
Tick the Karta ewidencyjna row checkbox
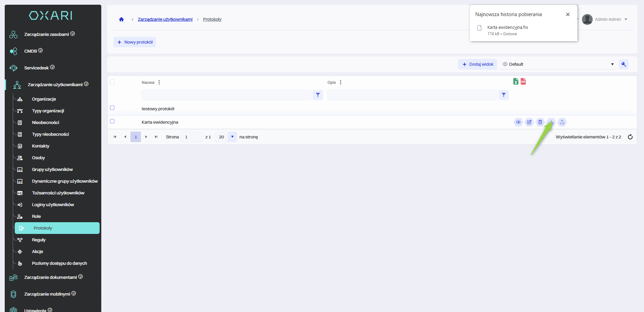tap(112, 121)
